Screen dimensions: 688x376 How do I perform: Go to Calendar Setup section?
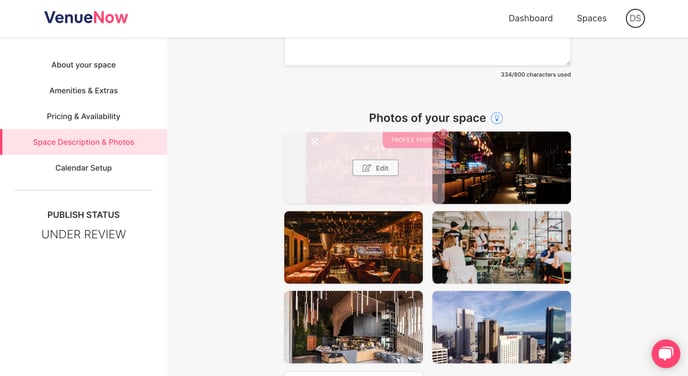coord(83,168)
